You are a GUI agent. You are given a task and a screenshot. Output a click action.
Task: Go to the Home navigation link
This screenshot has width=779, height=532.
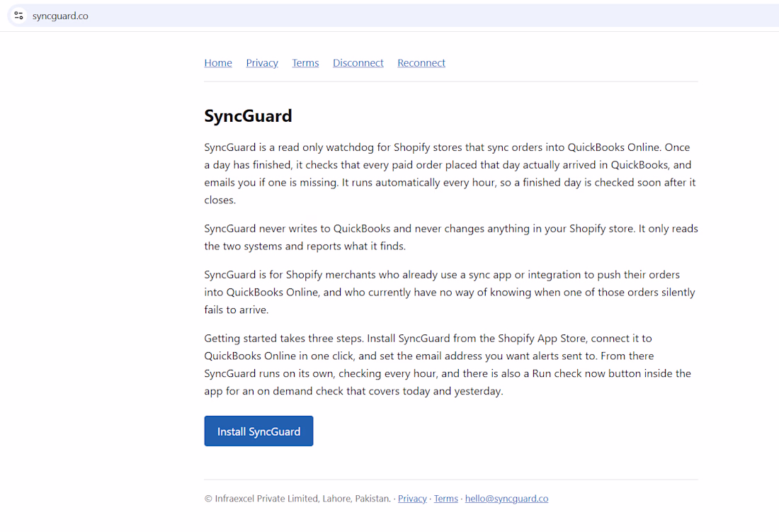[x=218, y=63]
